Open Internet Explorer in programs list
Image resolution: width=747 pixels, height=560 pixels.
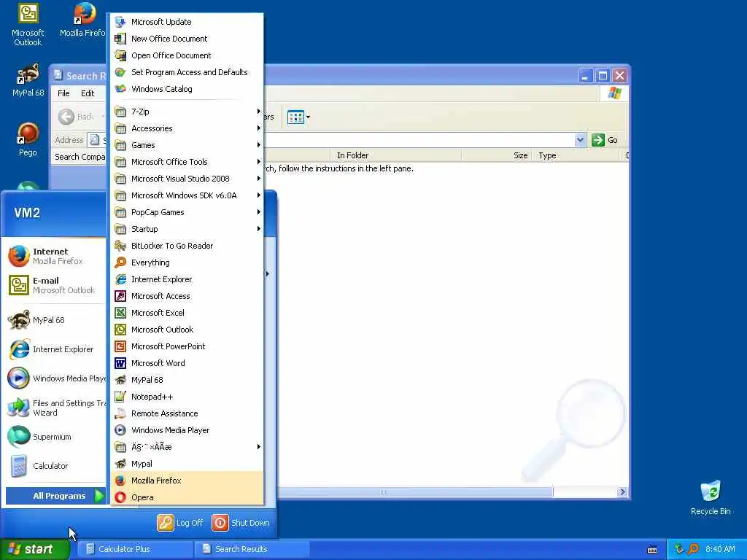[187, 279]
